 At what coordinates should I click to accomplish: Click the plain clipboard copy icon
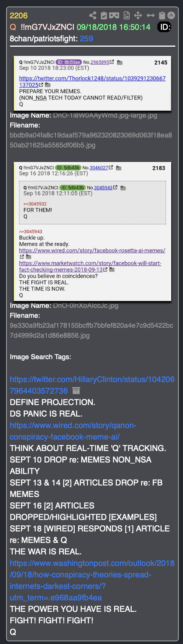pyautogui.click(x=162, y=15)
